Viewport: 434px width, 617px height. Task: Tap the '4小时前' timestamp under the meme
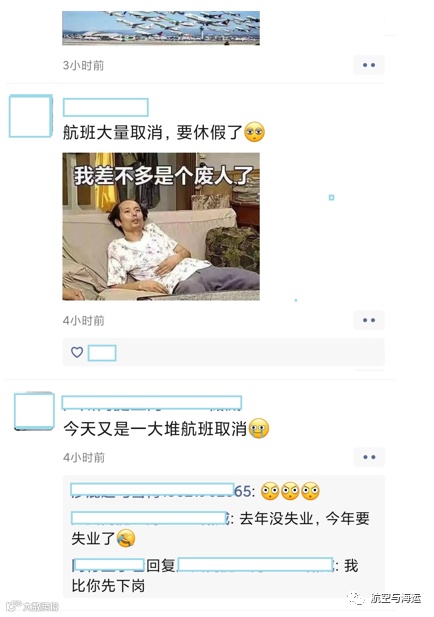coord(84,321)
